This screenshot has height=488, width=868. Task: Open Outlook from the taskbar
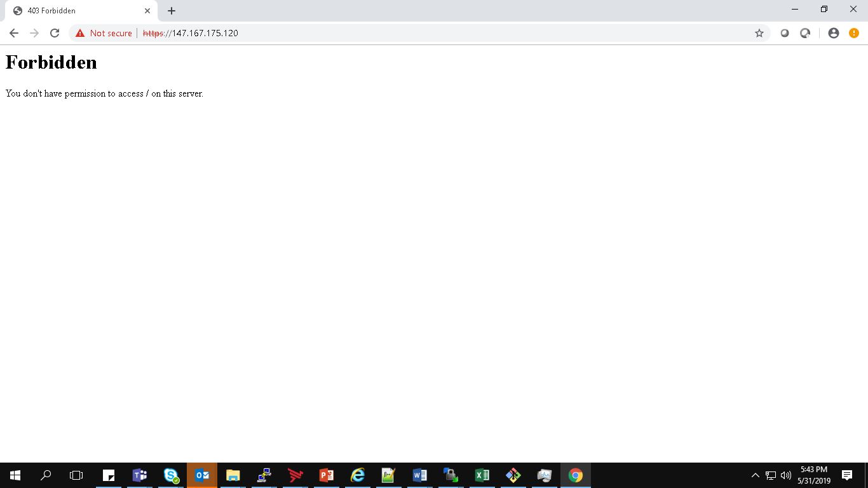click(202, 475)
